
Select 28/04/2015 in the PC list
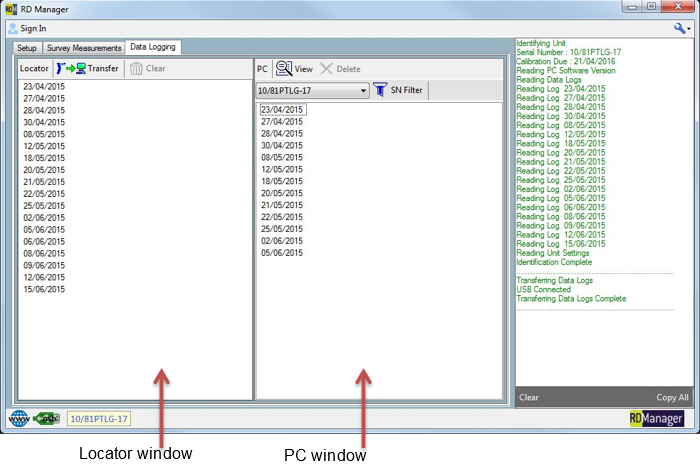(x=282, y=134)
